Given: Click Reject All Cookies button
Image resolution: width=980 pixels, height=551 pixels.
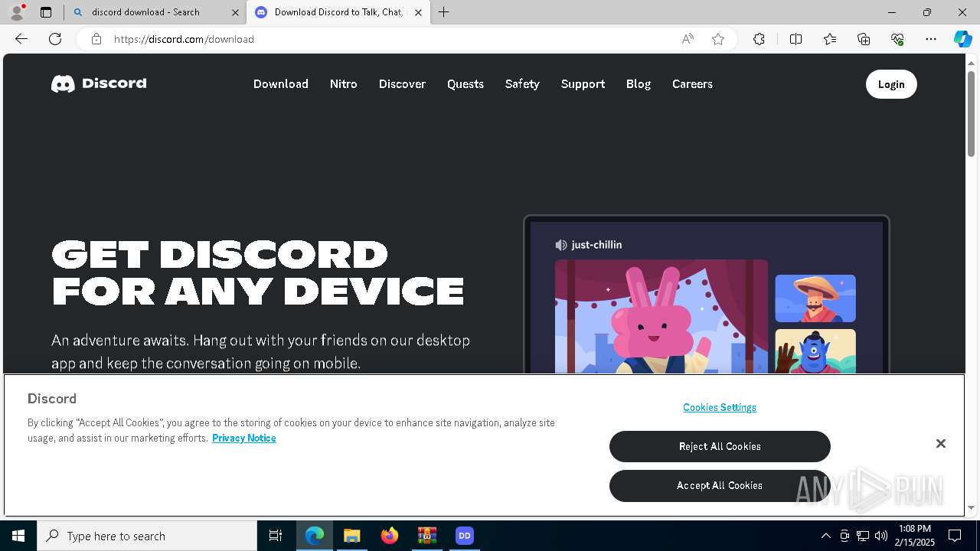Looking at the screenshot, I should (x=720, y=446).
